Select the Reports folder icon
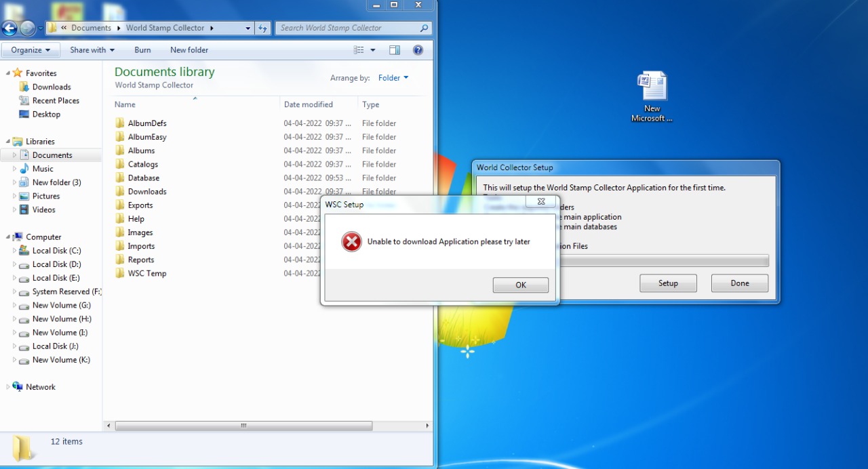 click(120, 260)
